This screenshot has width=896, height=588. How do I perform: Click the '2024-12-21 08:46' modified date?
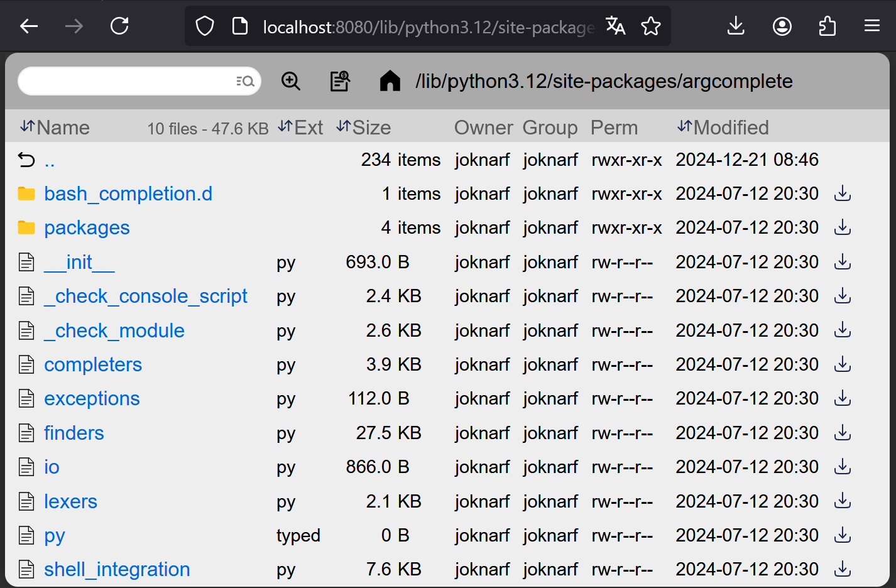point(747,160)
